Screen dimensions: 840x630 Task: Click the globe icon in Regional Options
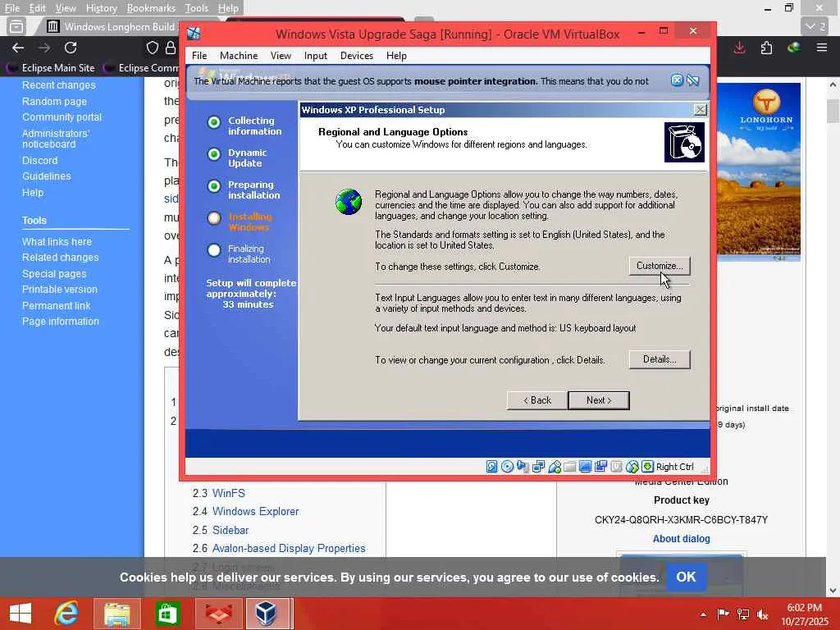pos(349,202)
